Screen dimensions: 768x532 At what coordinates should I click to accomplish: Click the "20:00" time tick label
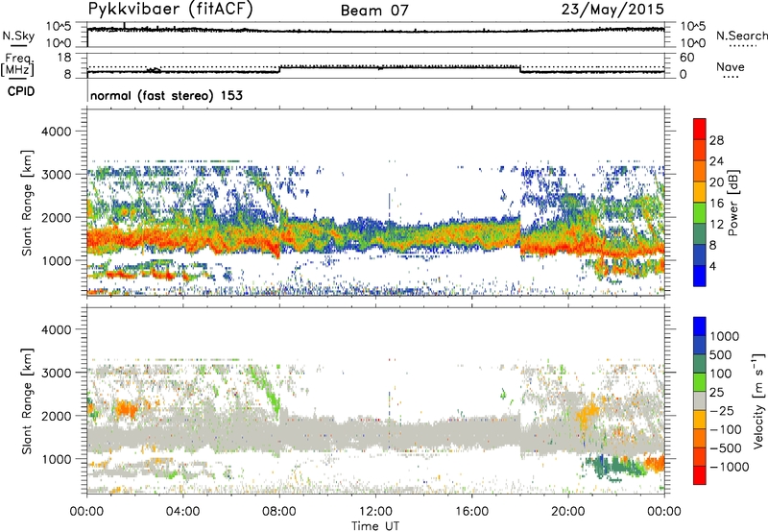(568, 512)
